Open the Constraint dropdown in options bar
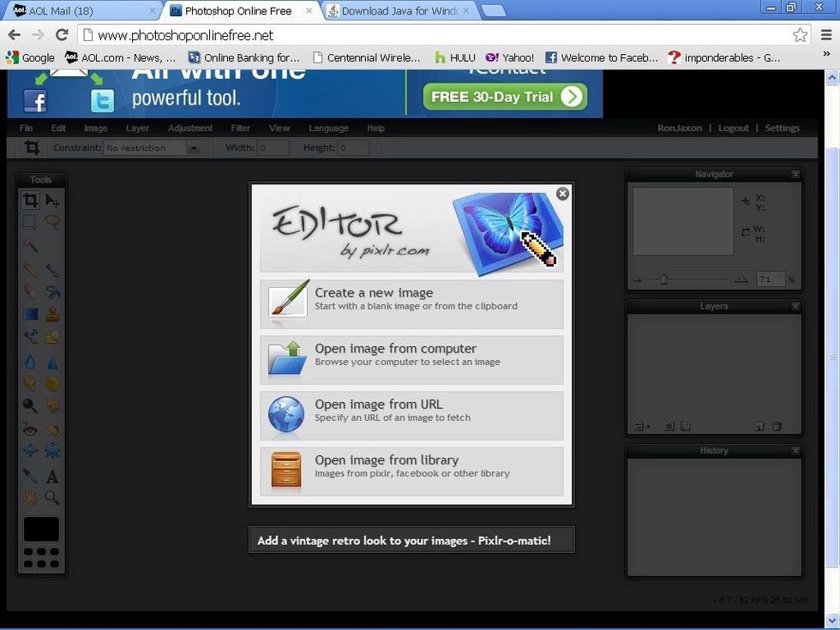Screen dimensions: 840x630 tap(153, 147)
